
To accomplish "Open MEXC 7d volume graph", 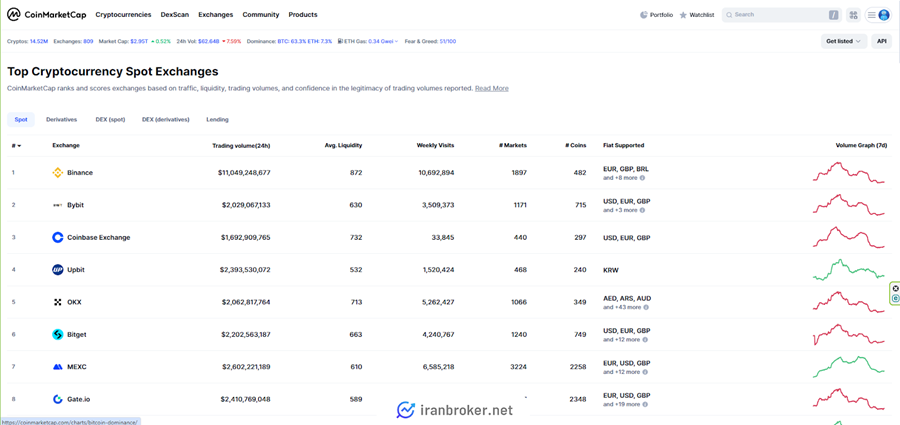I will 848,366.
